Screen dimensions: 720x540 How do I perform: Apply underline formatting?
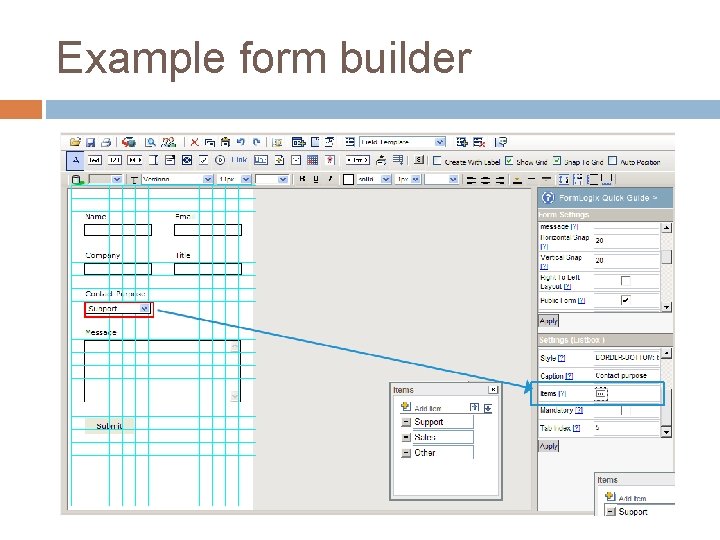click(x=316, y=179)
